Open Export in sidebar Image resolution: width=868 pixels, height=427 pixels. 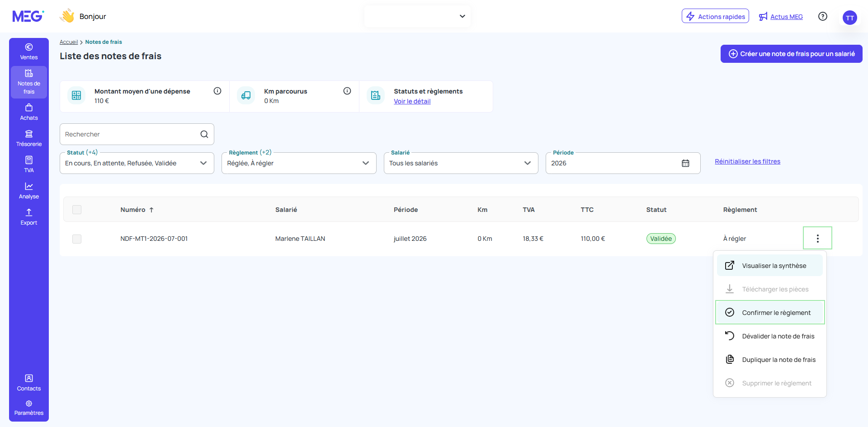point(29,217)
